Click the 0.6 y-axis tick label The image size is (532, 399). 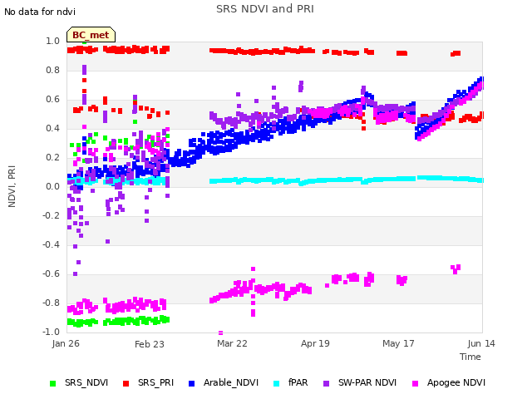(x=53, y=100)
